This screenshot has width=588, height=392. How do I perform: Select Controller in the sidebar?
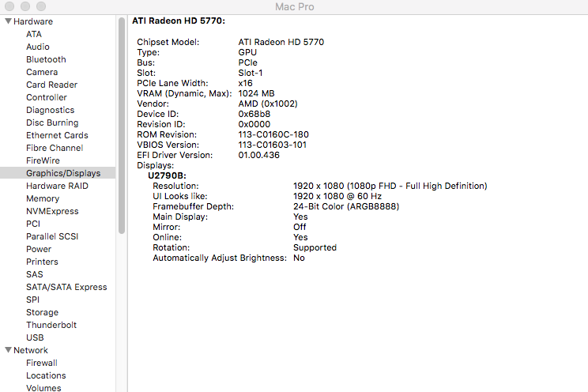(x=47, y=97)
